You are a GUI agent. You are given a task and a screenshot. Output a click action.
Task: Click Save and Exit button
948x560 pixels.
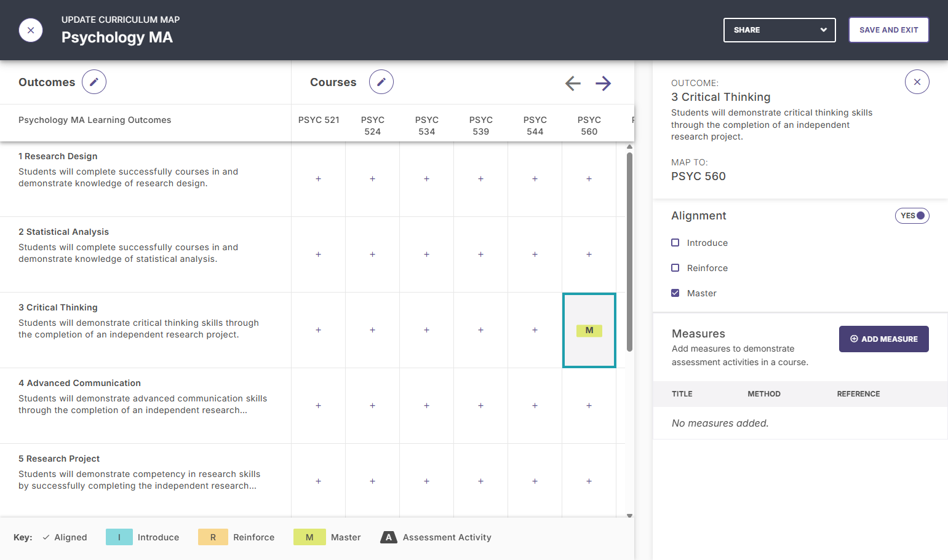tap(888, 30)
